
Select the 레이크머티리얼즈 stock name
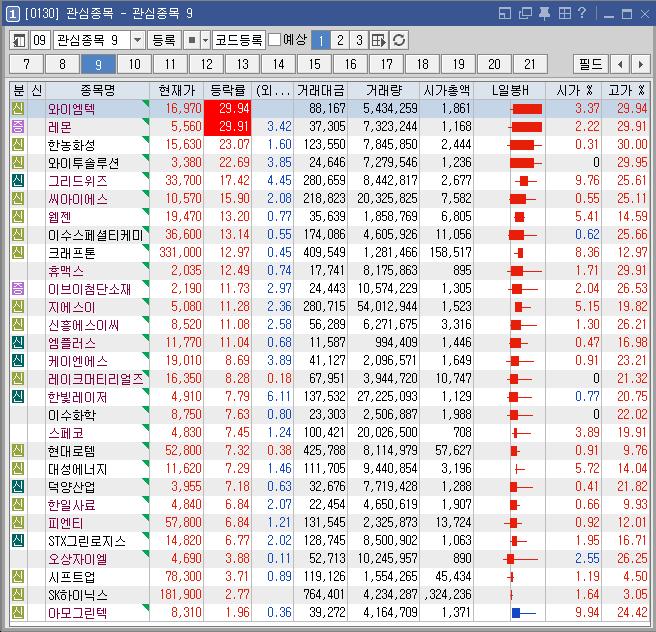pyautogui.click(x=95, y=379)
